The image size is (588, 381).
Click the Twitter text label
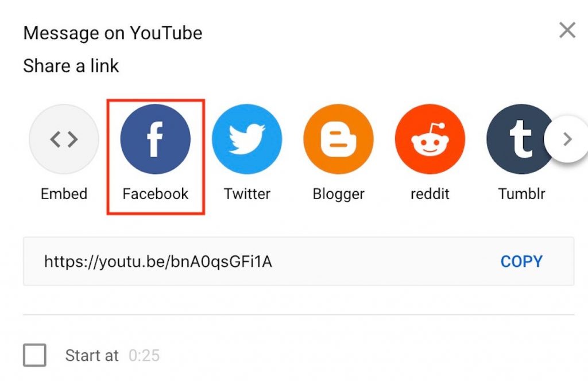pos(247,194)
